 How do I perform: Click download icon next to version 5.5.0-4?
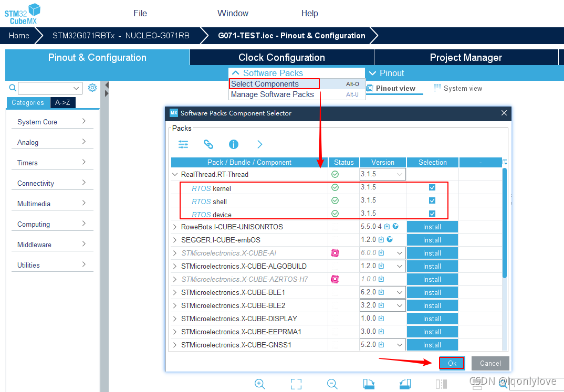click(387, 226)
